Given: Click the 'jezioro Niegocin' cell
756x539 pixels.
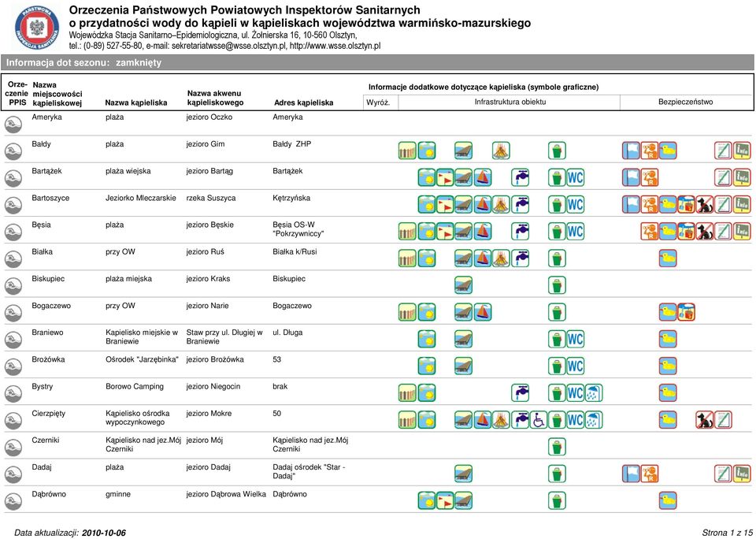Looking at the screenshot, I should tap(213, 386).
